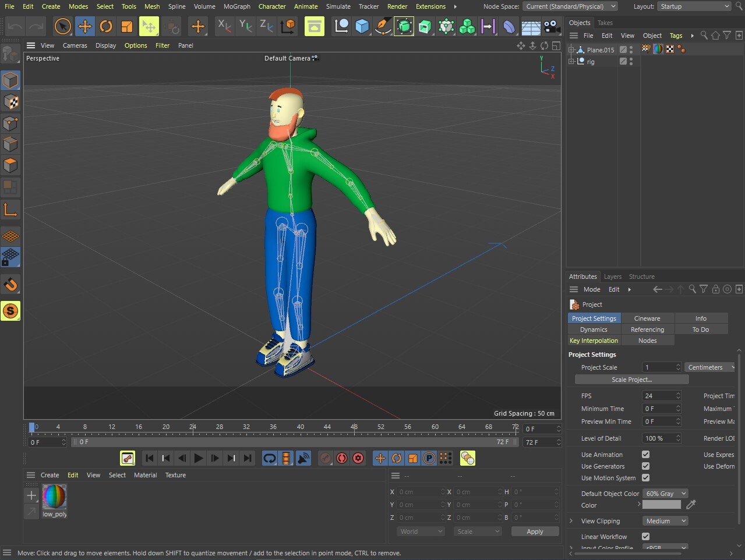Toggle the Use Generators checkbox
The image size is (745, 560).
pyautogui.click(x=645, y=466)
